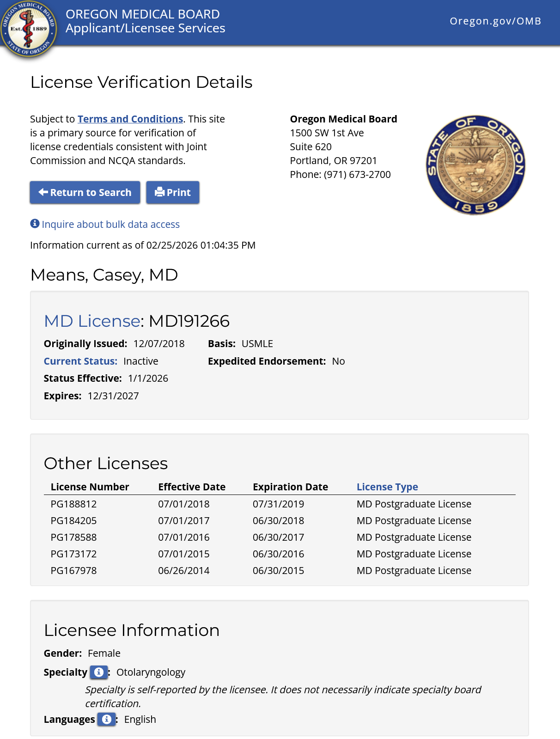Click the Oregon Medical Board logo emblem

(x=29, y=29)
